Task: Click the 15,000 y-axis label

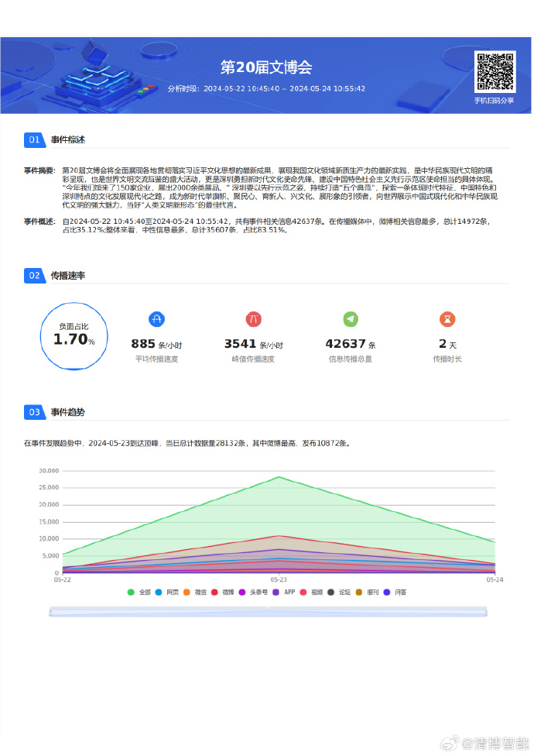Action: coord(49,521)
